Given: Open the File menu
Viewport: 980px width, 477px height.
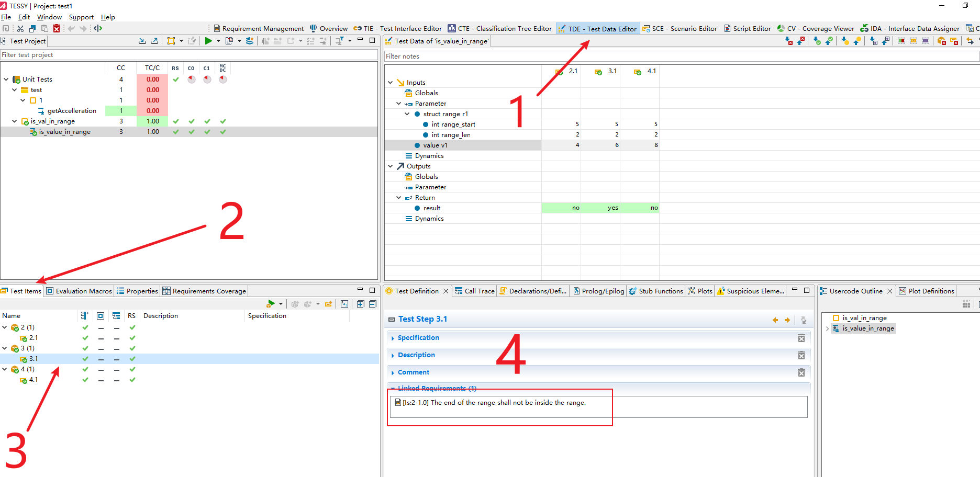Looking at the screenshot, I should point(6,17).
